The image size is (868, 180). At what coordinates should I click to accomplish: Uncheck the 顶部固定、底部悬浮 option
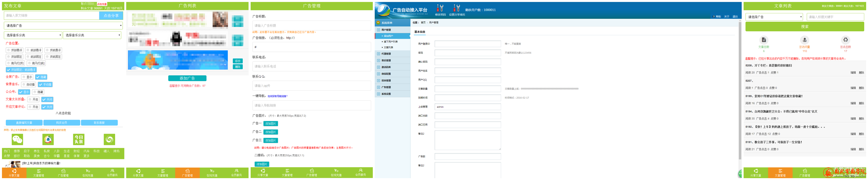(21, 70)
